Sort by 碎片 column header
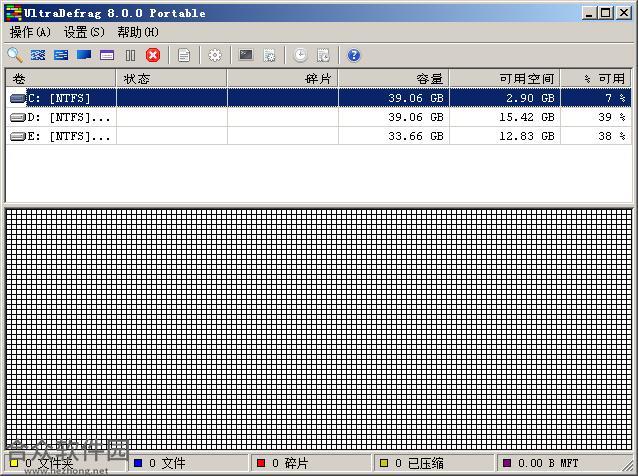 point(283,79)
